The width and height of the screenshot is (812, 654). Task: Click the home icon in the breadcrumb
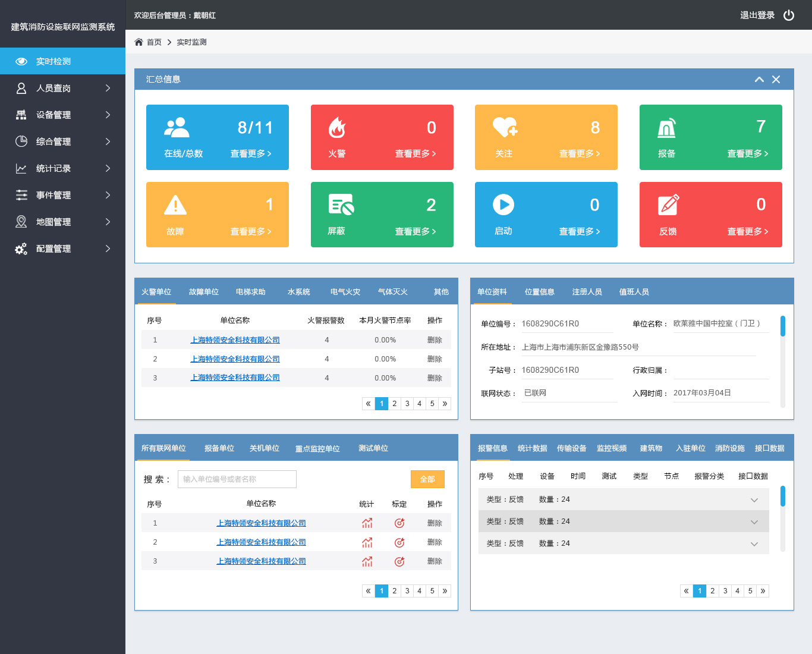139,42
